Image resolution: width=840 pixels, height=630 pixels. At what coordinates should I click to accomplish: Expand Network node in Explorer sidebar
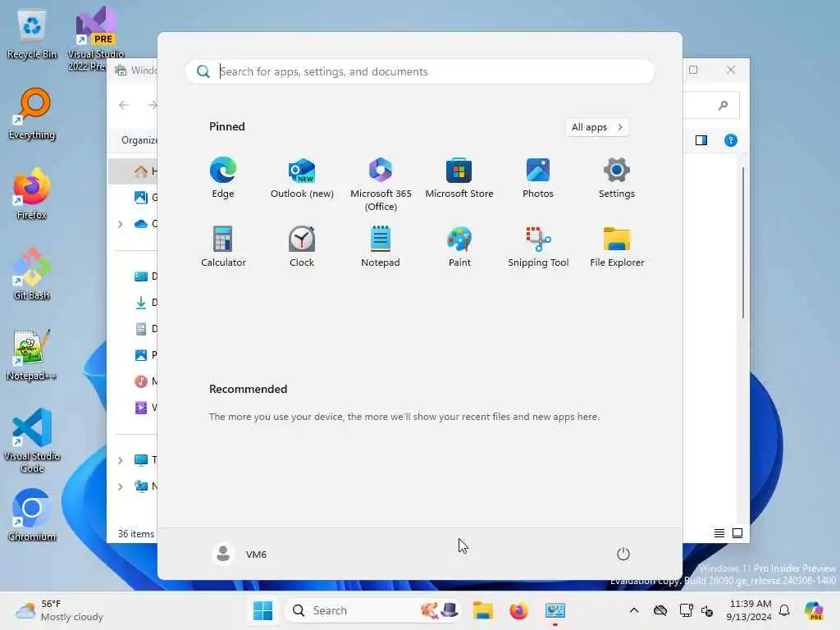[121, 486]
